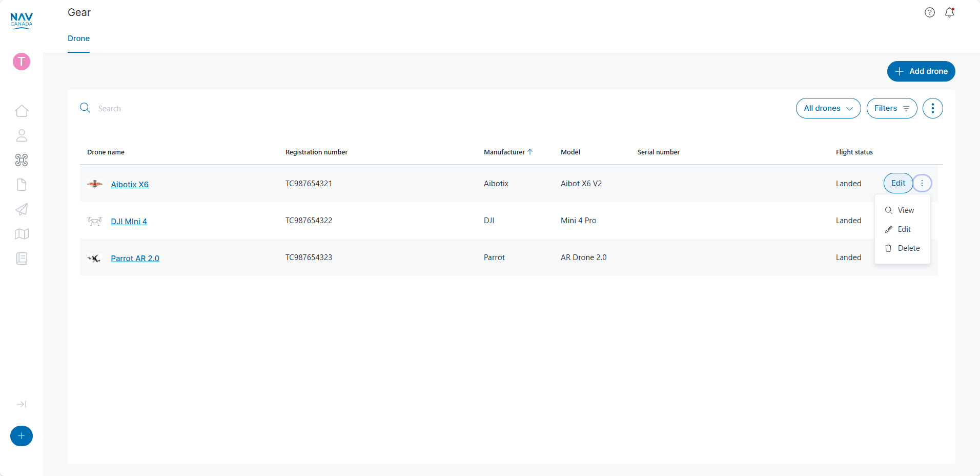The image size is (980, 476).
Task: Click the DJI Mini 4 drone thumbnail
Action: (x=95, y=221)
